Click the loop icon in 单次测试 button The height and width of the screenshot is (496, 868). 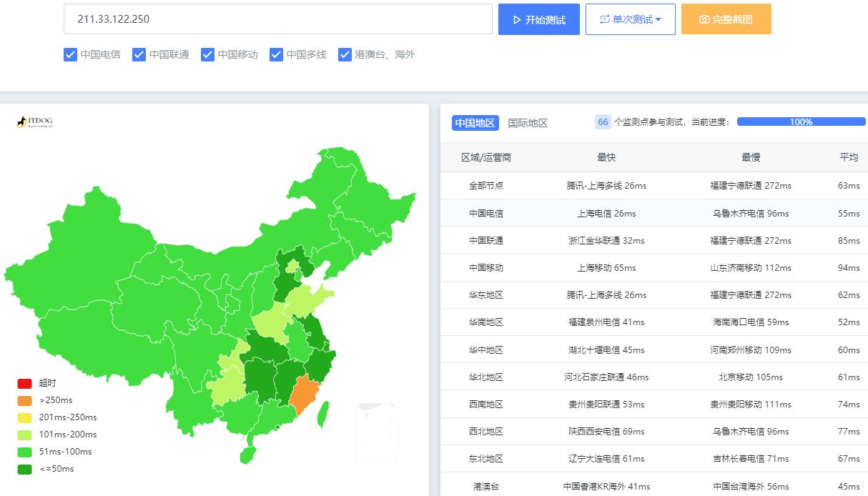(605, 19)
